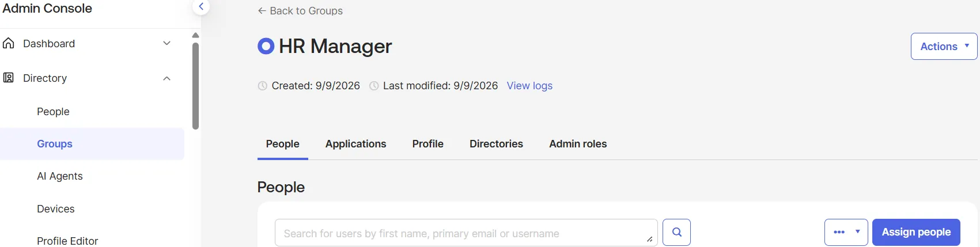
Task: Collapse the sidebar with the chevron button
Action: pyautogui.click(x=200, y=7)
